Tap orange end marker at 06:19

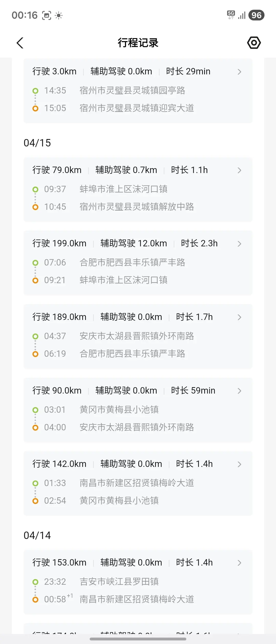[x=36, y=354]
